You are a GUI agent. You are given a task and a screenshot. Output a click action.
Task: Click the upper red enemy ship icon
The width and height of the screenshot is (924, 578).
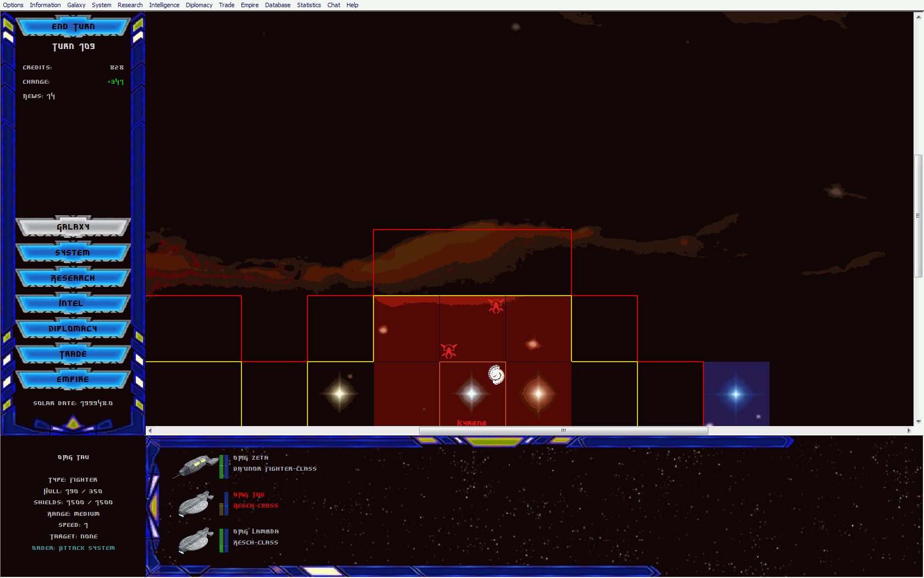point(496,306)
